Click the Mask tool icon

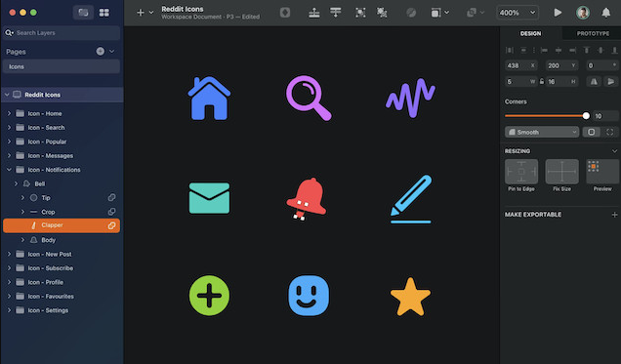point(435,13)
